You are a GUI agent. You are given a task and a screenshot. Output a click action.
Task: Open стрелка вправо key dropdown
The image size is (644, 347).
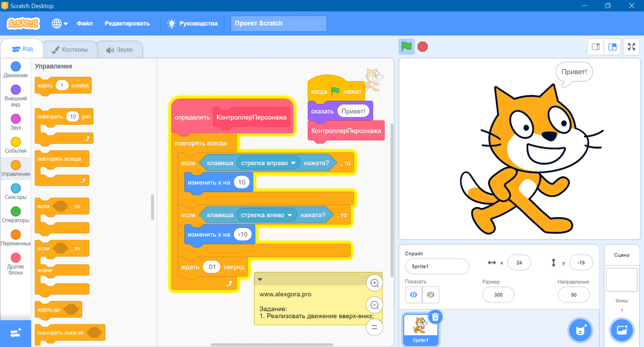tap(269, 163)
